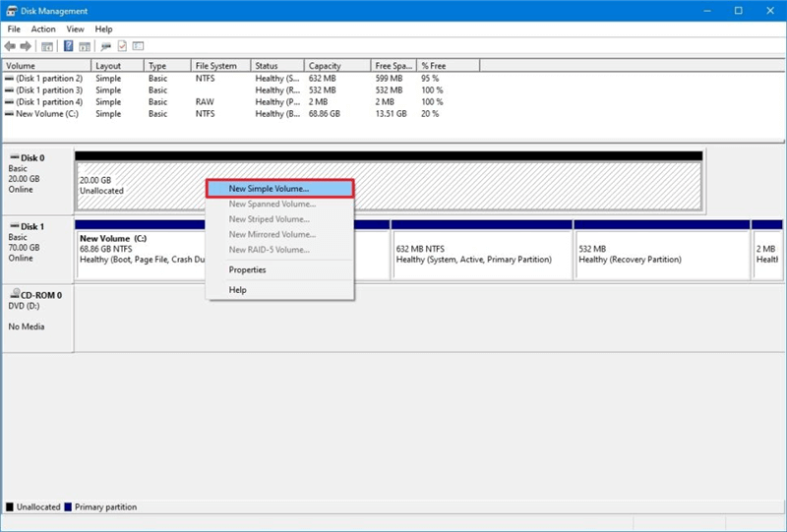Viewport: 787px width, 532px height.
Task: Open the View menu
Action: pos(75,30)
